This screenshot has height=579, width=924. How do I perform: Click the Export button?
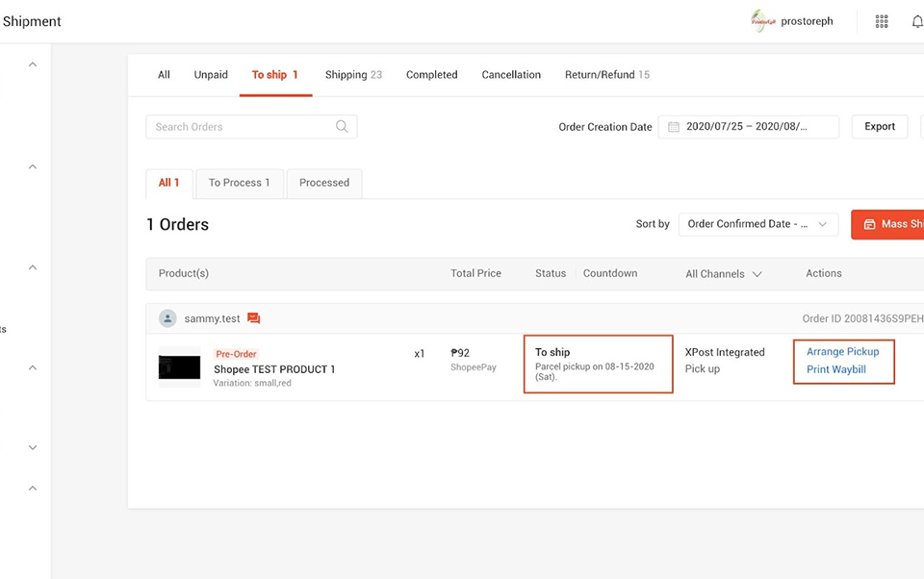click(879, 126)
